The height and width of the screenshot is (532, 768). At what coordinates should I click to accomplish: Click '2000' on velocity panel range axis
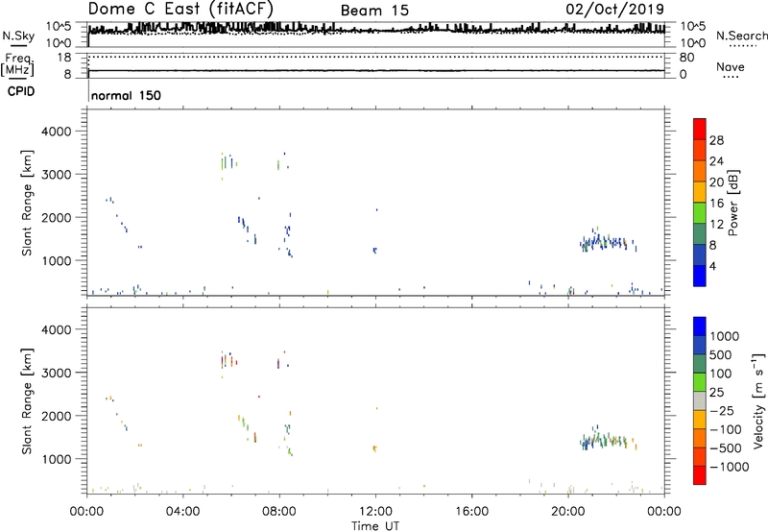[57, 416]
